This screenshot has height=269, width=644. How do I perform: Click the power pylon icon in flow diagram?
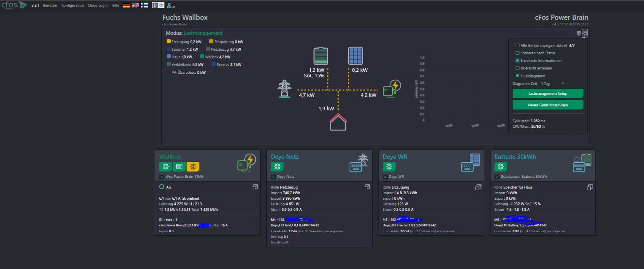point(284,89)
